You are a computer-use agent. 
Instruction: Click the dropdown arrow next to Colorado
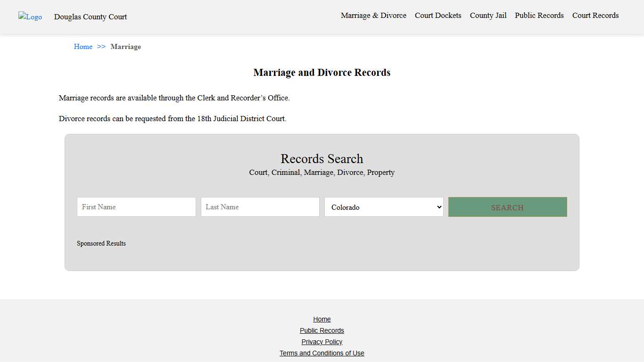438,207
